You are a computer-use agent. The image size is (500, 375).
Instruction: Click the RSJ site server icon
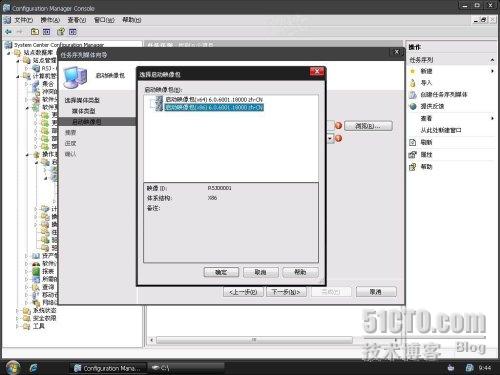[x=36, y=68]
